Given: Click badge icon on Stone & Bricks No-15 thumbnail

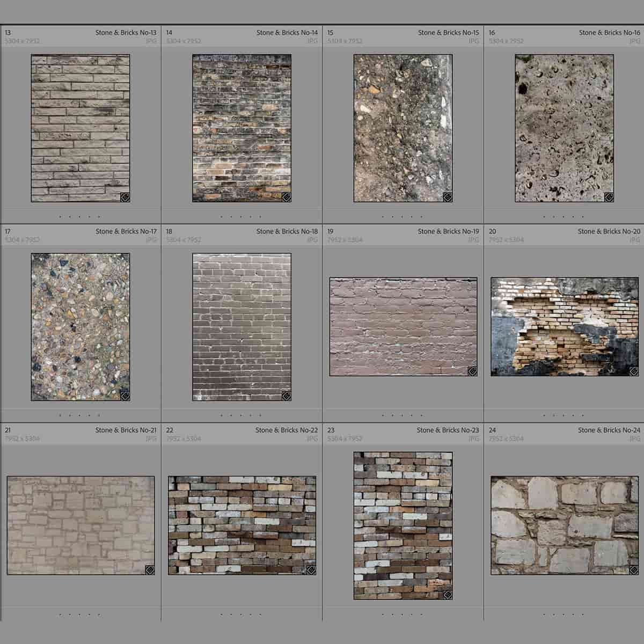Looking at the screenshot, I should point(447,197).
